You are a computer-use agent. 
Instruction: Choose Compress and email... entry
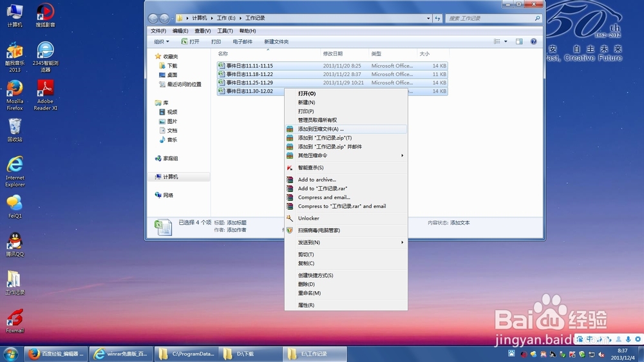346,197
